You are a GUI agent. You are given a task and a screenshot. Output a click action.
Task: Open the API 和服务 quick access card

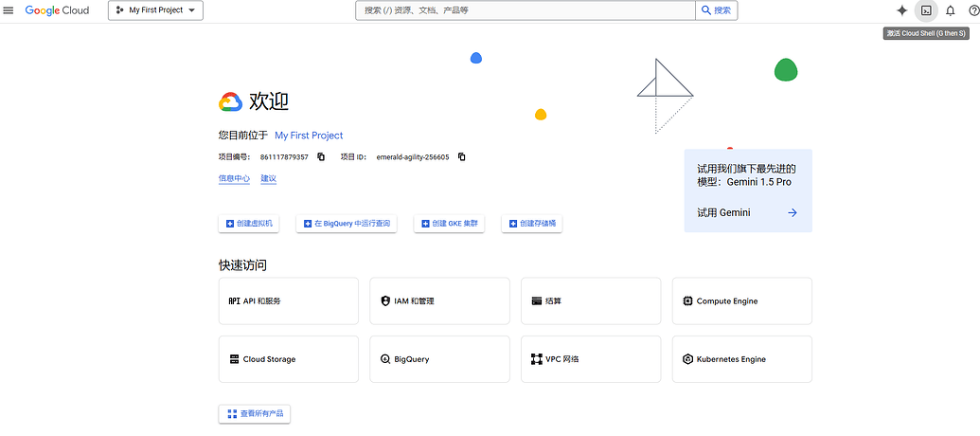(289, 300)
